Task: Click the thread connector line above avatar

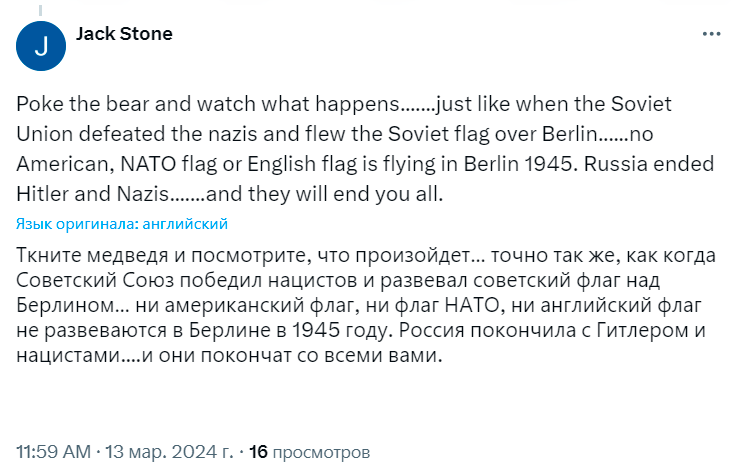Action: coord(41,9)
